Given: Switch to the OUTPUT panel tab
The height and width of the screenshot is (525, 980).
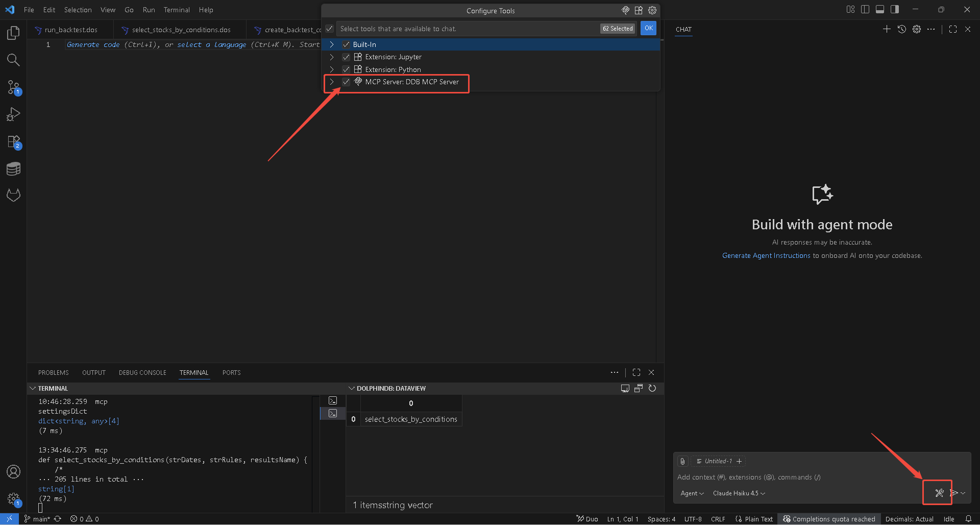Looking at the screenshot, I should tap(94, 373).
